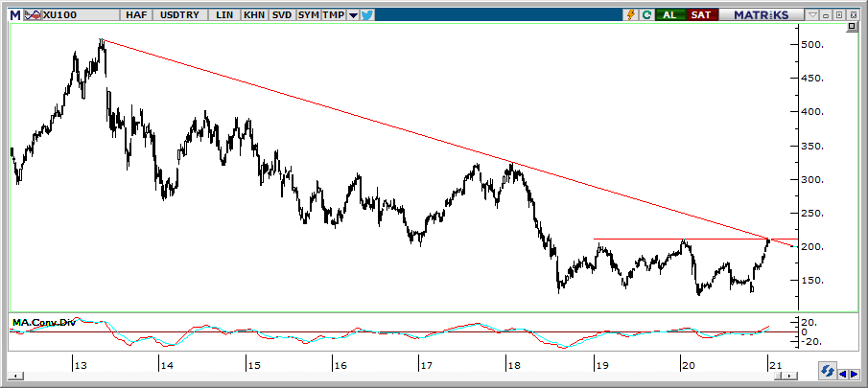The image size is (868, 388).
Task: Click the Twitter bird icon
Action: point(367,15)
